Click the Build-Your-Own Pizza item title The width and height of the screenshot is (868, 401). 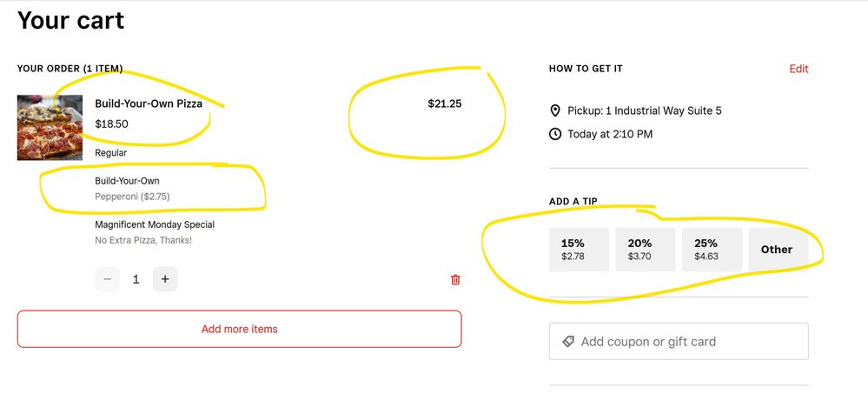click(149, 104)
